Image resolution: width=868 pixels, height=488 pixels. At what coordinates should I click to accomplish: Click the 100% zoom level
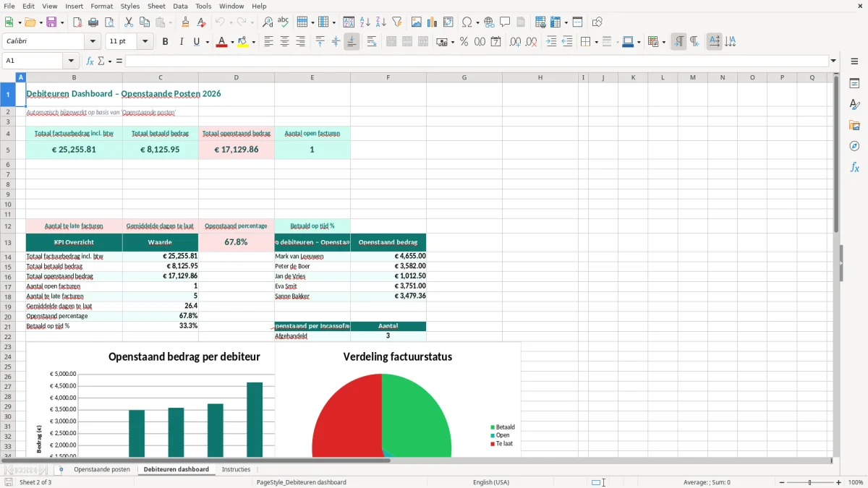tap(856, 482)
